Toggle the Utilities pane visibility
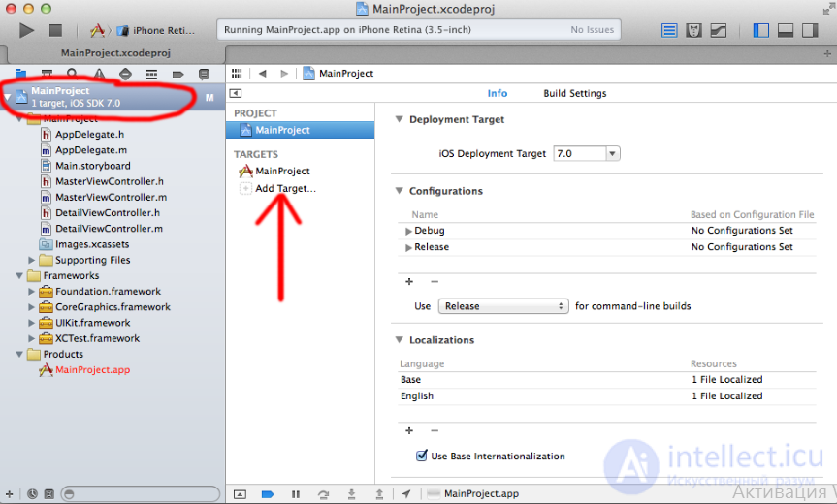Viewport: 837px width, 504px height. point(810,30)
